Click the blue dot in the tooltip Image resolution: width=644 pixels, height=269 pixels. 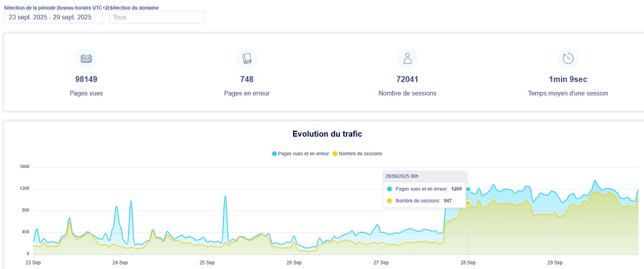pyautogui.click(x=390, y=189)
